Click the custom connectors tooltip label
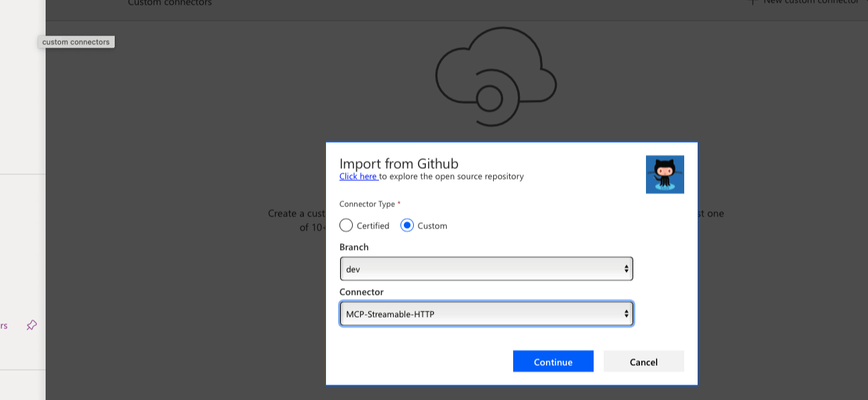The width and height of the screenshot is (868, 400). coord(76,42)
